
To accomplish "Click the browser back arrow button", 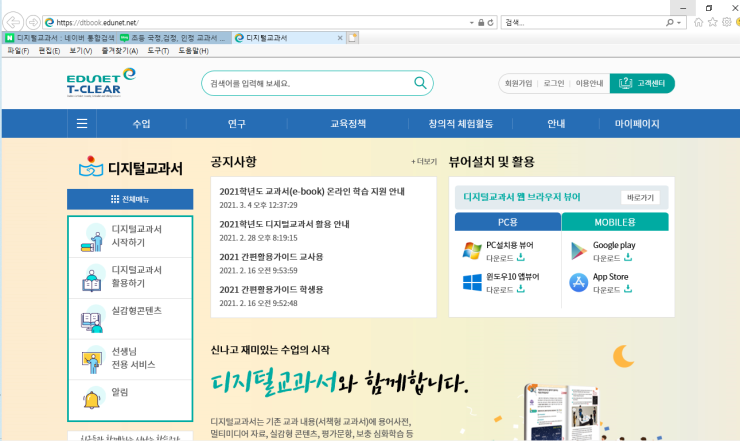I will click(x=13, y=22).
